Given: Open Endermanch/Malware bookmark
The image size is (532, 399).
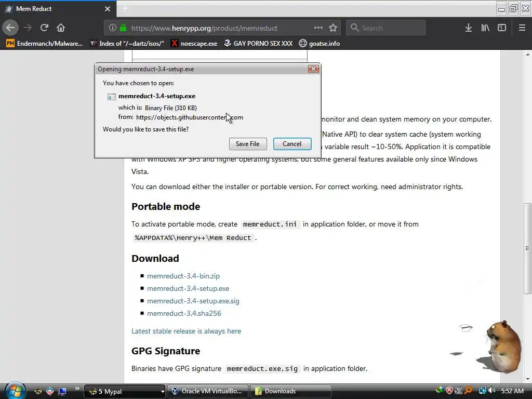Looking at the screenshot, I should [x=45, y=44].
